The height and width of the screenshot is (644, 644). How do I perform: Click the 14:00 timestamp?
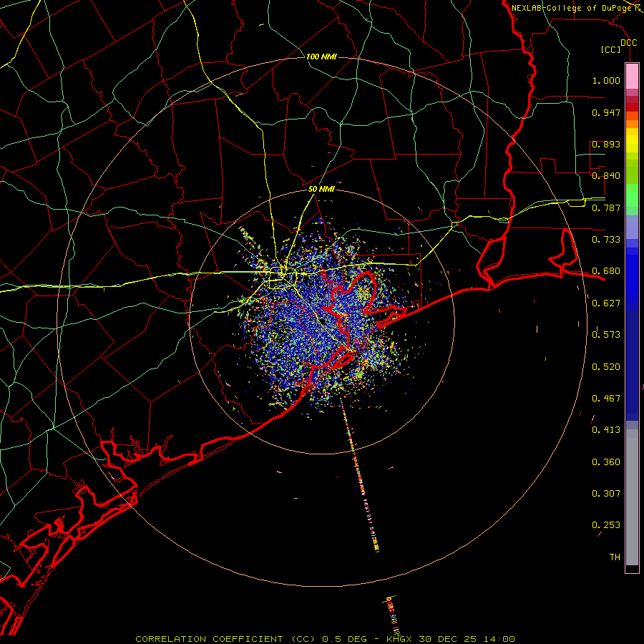[499, 639]
